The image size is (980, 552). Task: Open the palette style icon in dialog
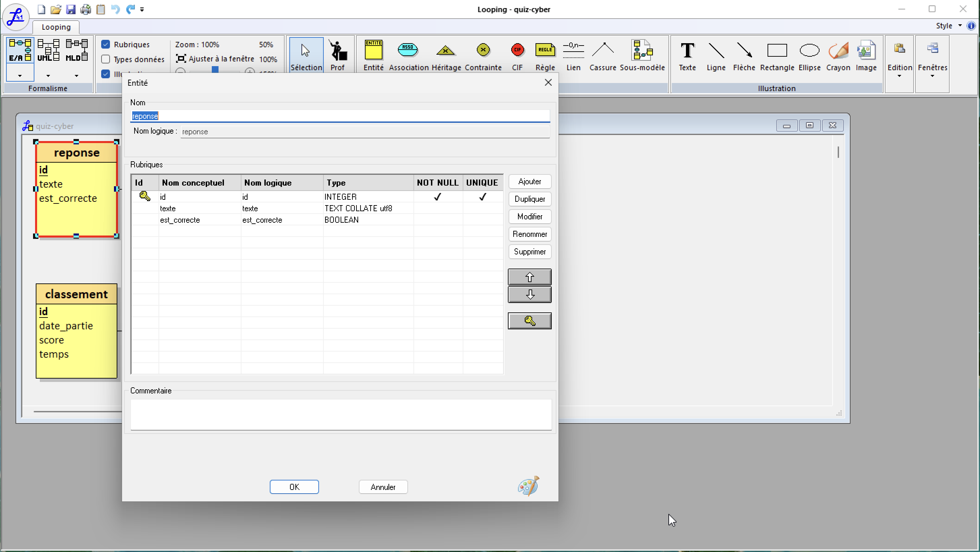(528, 486)
